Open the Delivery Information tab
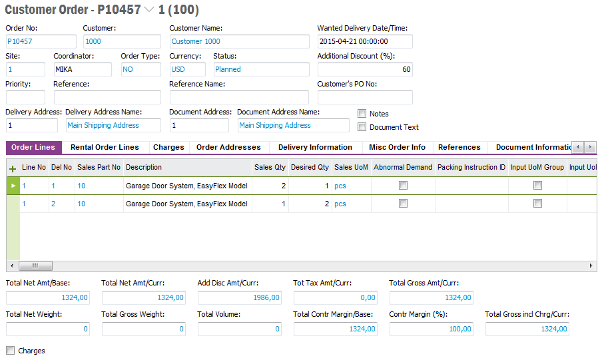Viewport: 598px width, 364px height. pyautogui.click(x=315, y=147)
